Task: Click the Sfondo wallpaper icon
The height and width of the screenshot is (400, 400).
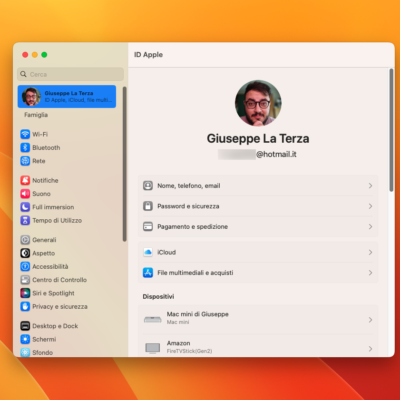Action: (x=25, y=352)
